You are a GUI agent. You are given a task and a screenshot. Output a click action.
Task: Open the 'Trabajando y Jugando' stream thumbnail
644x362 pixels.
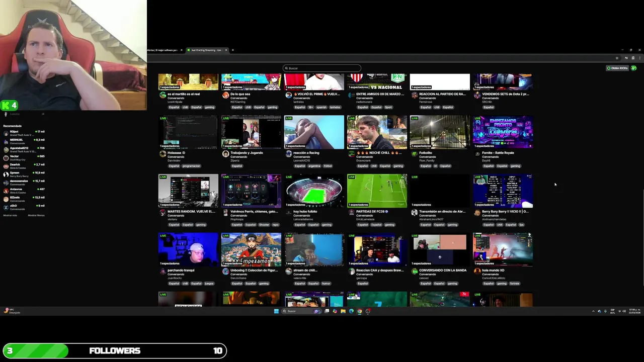(251, 132)
